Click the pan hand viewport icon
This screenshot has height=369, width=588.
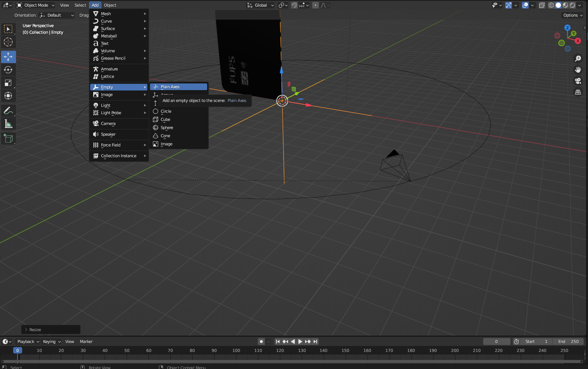[578, 70]
